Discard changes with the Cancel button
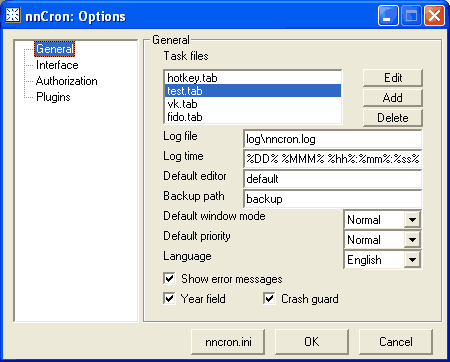Image resolution: width=450 pixels, height=362 pixels. pyautogui.click(x=396, y=342)
